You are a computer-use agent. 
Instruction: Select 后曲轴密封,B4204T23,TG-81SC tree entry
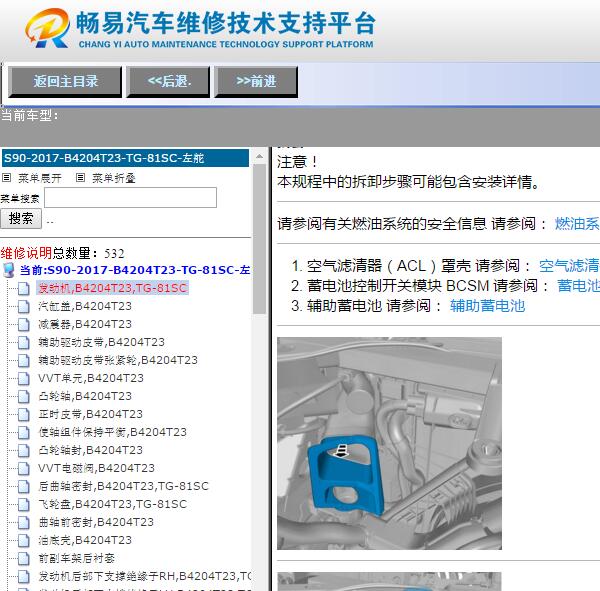(x=124, y=486)
